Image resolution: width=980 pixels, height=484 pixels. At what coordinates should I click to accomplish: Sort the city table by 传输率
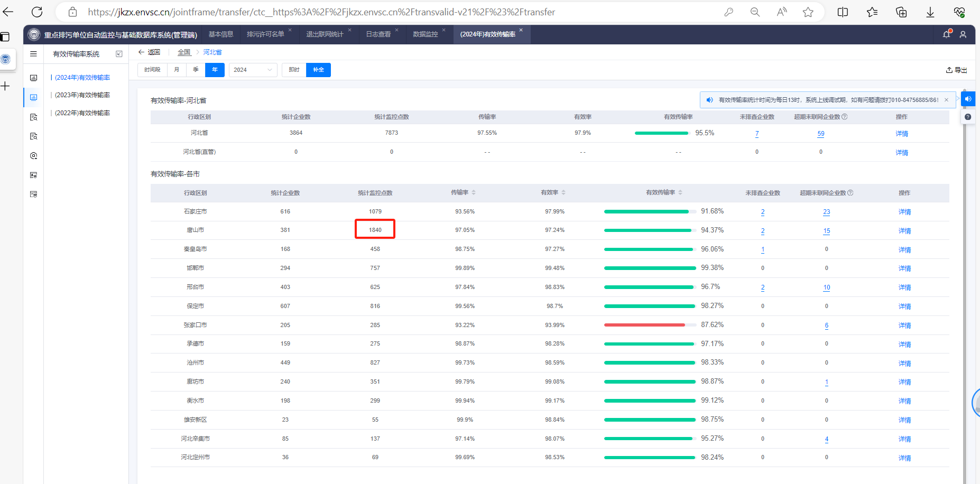pos(474,192)
